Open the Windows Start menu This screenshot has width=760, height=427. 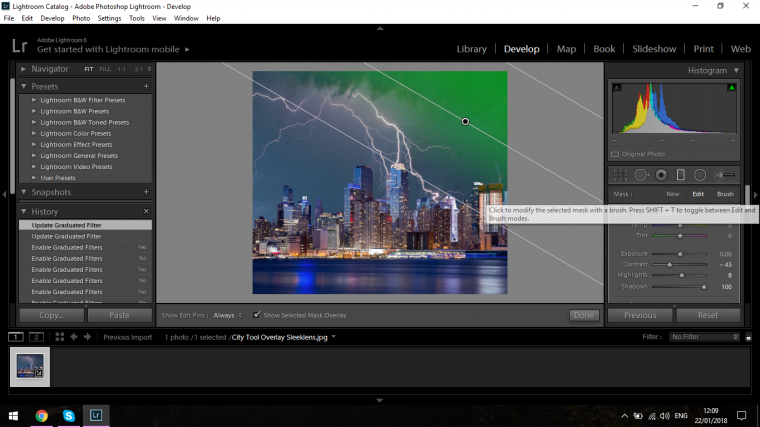[x=14, y=416]
